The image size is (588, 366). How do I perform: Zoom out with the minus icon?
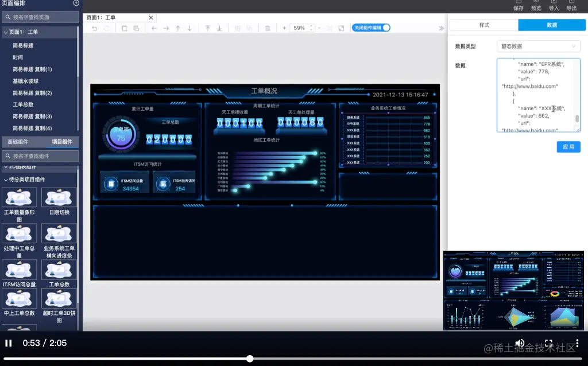[319, 28]
